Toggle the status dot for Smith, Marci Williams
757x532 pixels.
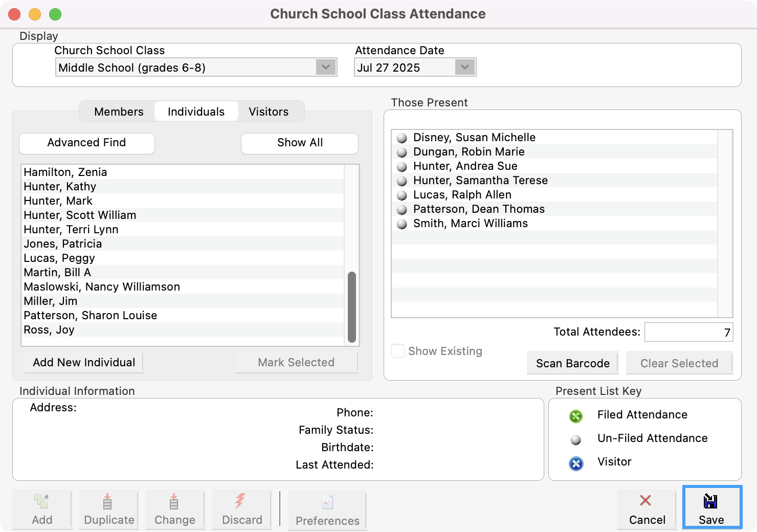tap(402, 224)
